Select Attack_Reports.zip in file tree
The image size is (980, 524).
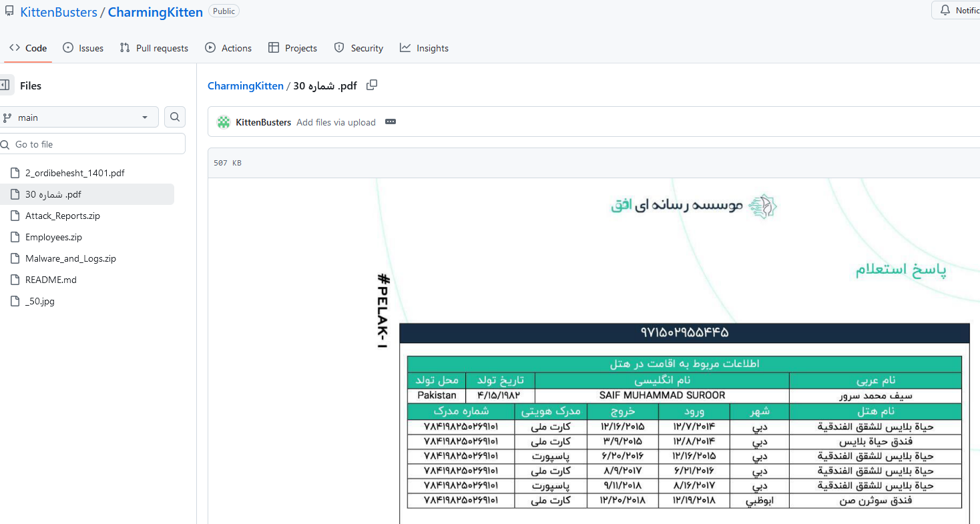tap(63, 216)
